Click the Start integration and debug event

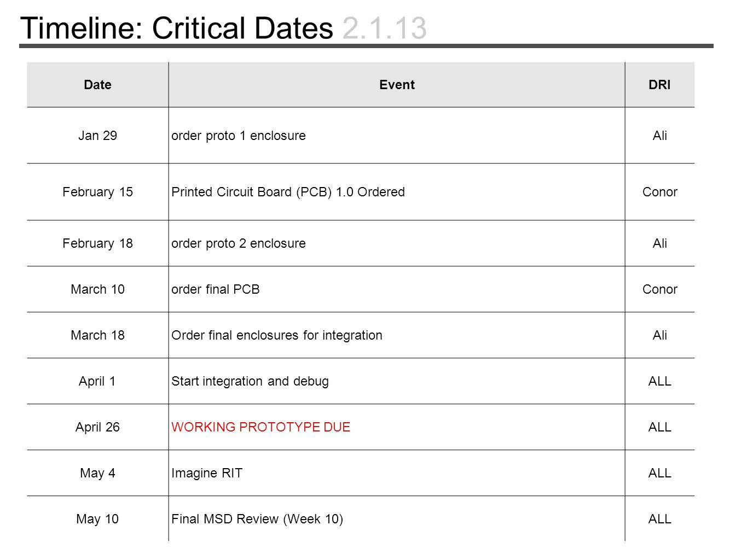(250, 381)
